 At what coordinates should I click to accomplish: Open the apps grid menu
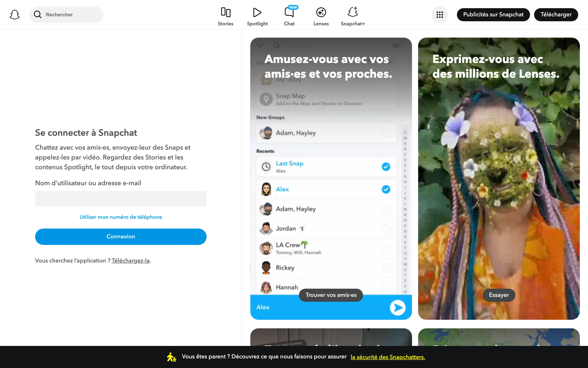tap(440, 15)
